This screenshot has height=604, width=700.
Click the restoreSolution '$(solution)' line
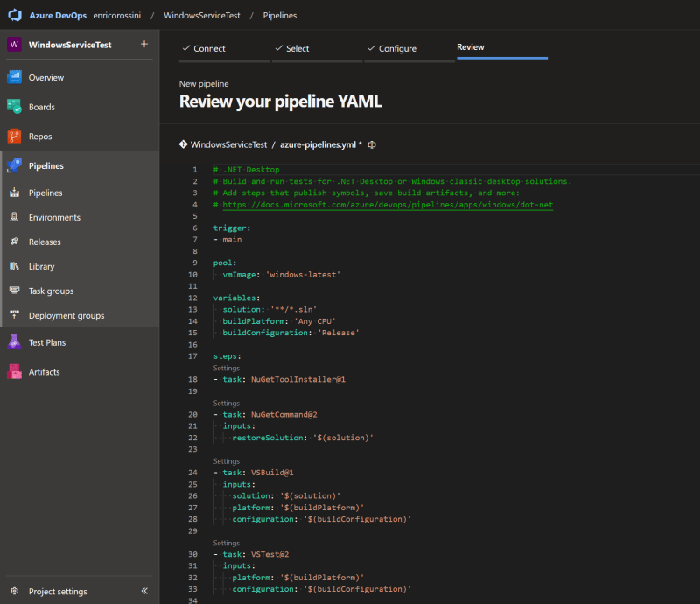(302, 438)
